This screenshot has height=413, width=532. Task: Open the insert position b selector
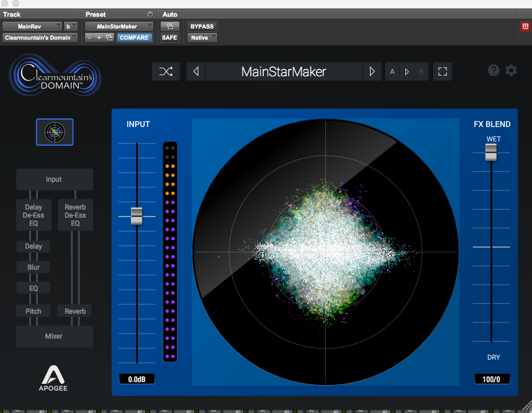coord(71,27)
